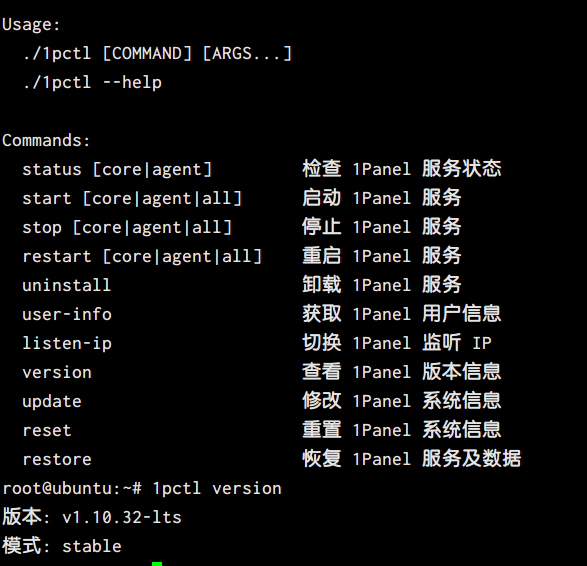This screenshot has width=587, height=566.
Task: Click the './1pctl --help' line
Action: [x=92, y=83]
